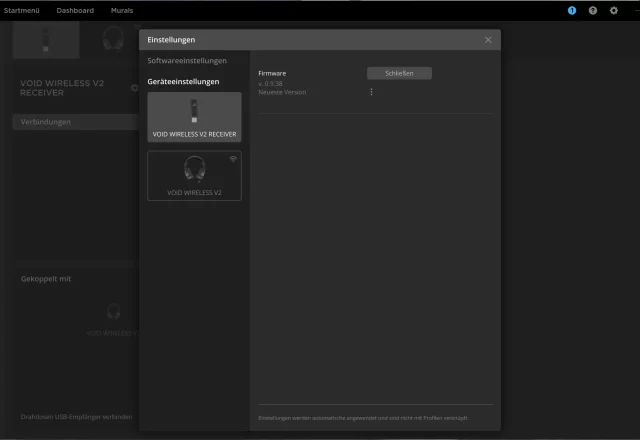Select the VOID WIRELESS V2 RECEIVER device card

tap(194, 117)
